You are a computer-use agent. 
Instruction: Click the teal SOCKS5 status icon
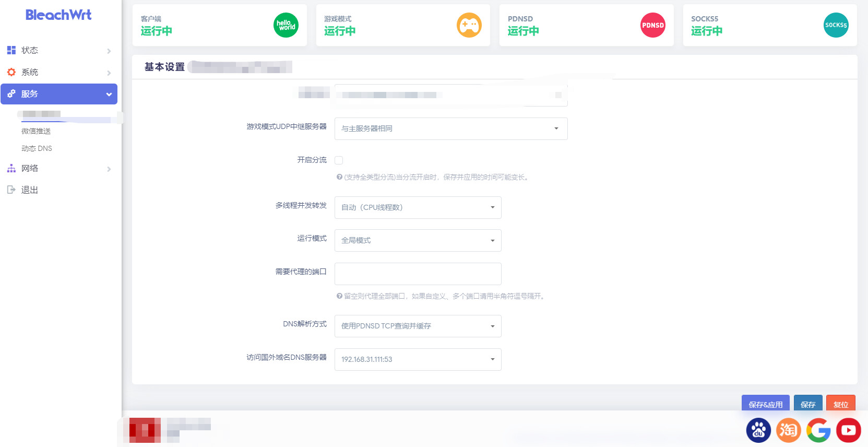[x=836, y=25]
